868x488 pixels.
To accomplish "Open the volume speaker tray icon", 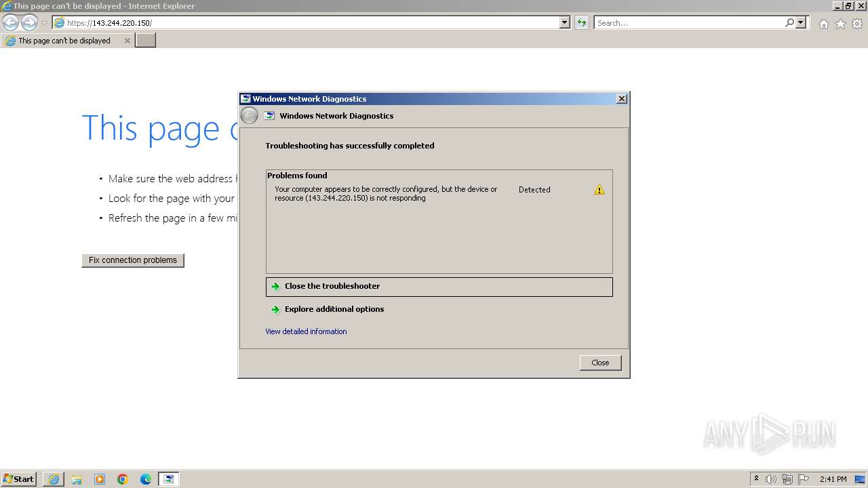I will coord(771,479).
